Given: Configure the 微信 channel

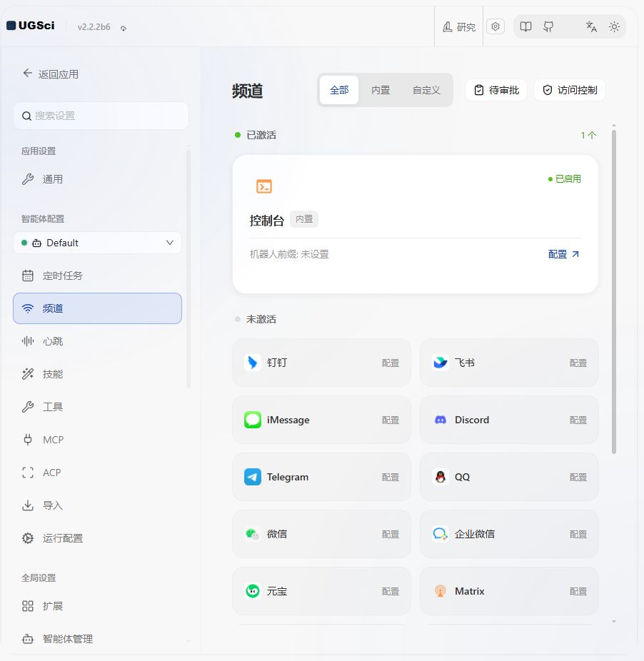Looking at the screenshot, I should coord(390,534).
